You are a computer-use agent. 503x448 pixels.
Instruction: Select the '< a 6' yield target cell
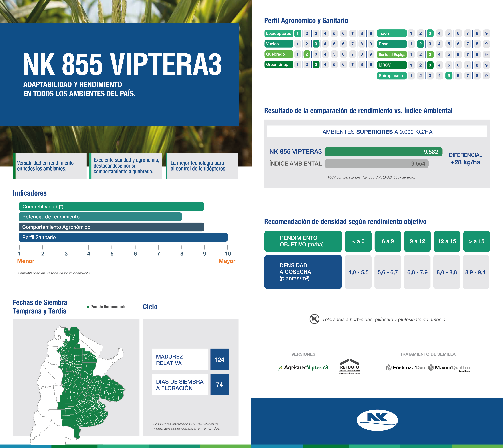coord(358,241)
